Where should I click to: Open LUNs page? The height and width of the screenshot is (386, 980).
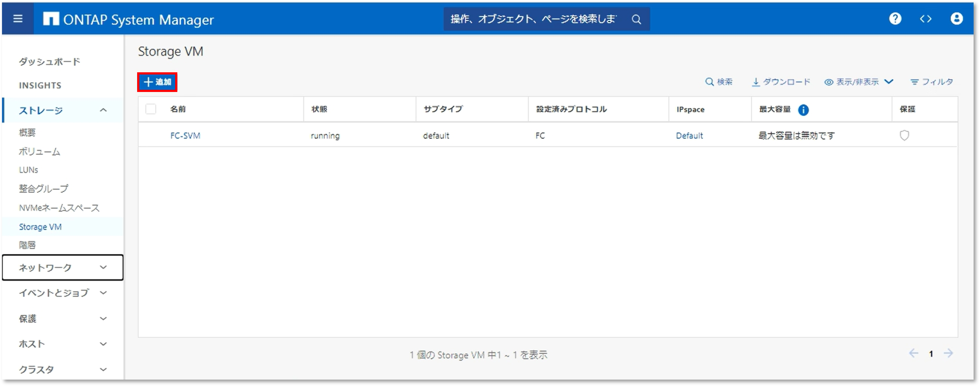pyautogui.click(x=28, y=170)
